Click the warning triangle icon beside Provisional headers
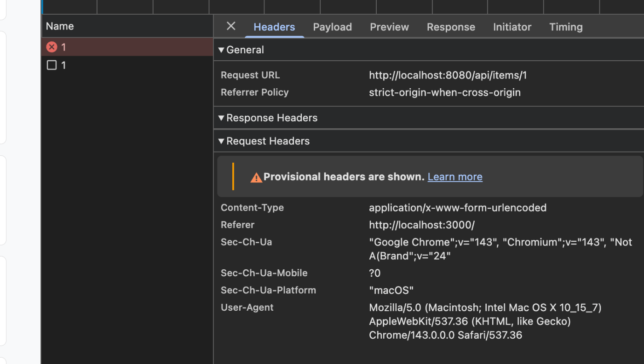The height and width of the screenshot is (364, 644). tap(256, 177)
